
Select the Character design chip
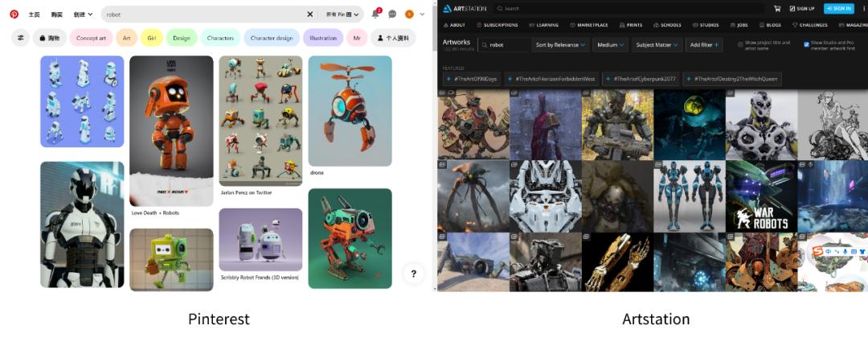272,38
